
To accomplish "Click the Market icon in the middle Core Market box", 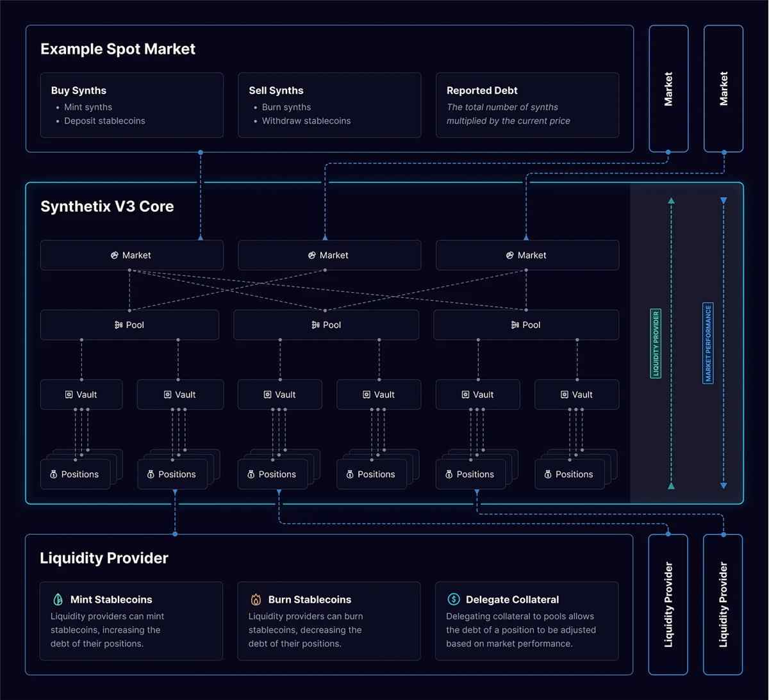I will coord(312,255).
